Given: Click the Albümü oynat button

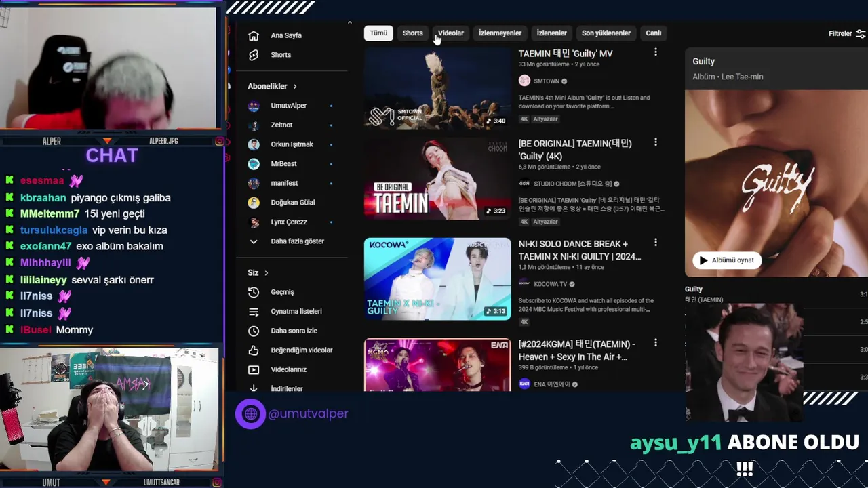Looking at the screenshot, I should pyautogui.click(x=727, y=260).
